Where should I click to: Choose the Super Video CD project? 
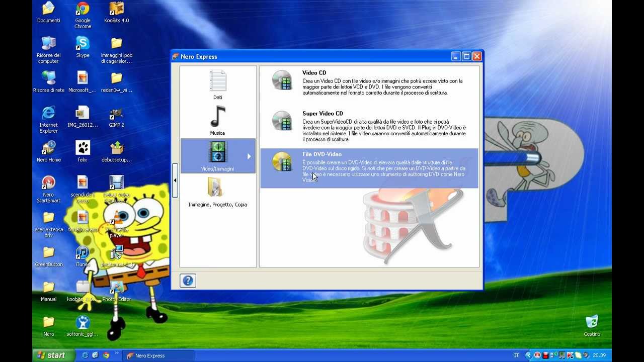[x=369, y=126]
